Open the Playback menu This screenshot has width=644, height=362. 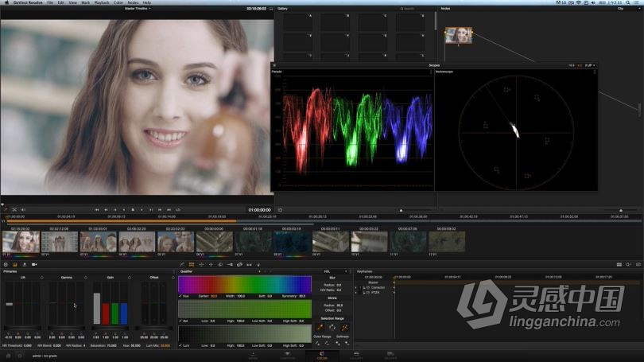pos(102,2)
